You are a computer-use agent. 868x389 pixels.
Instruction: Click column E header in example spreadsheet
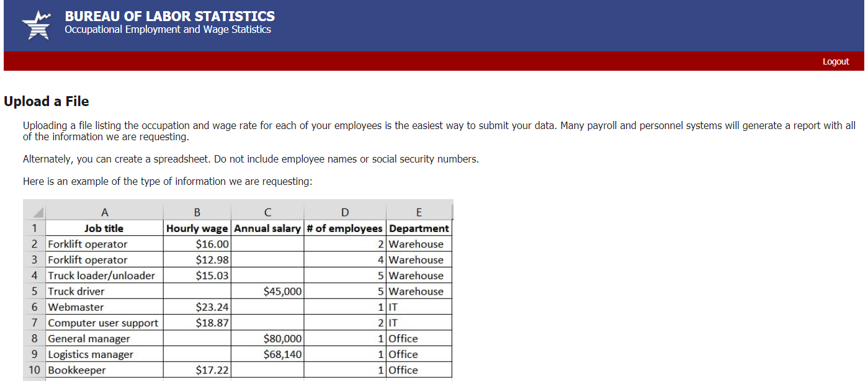419,212
